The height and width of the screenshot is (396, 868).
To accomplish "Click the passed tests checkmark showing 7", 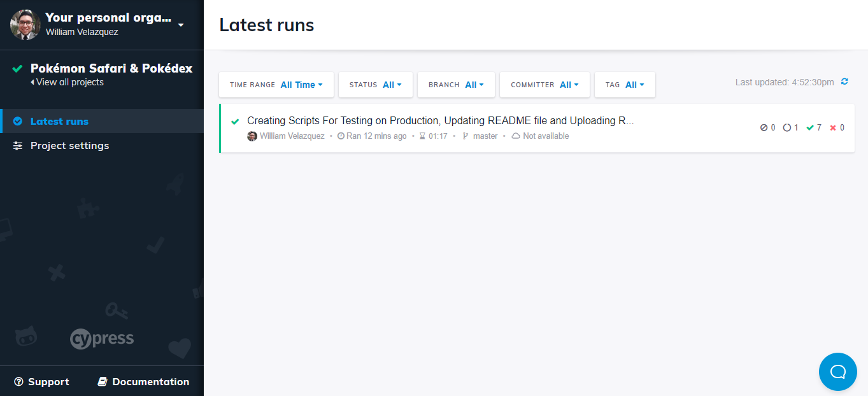I will pos(810,127).
